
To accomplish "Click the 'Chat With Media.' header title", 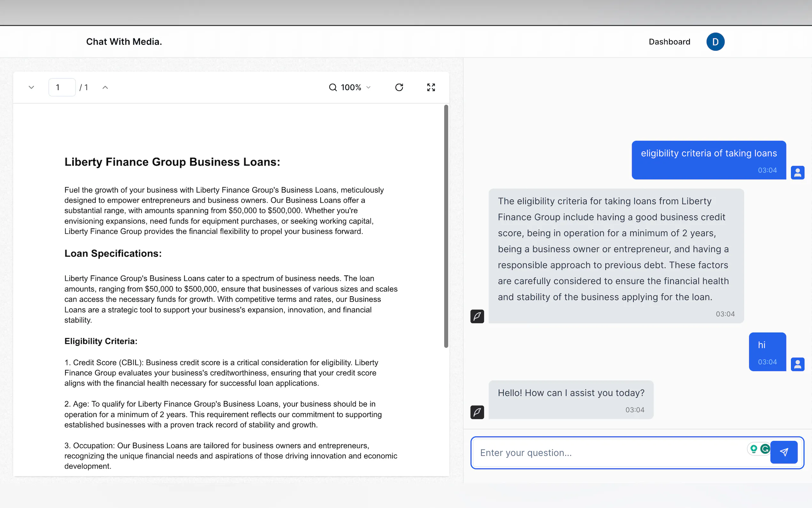I will tap(124, 41).
